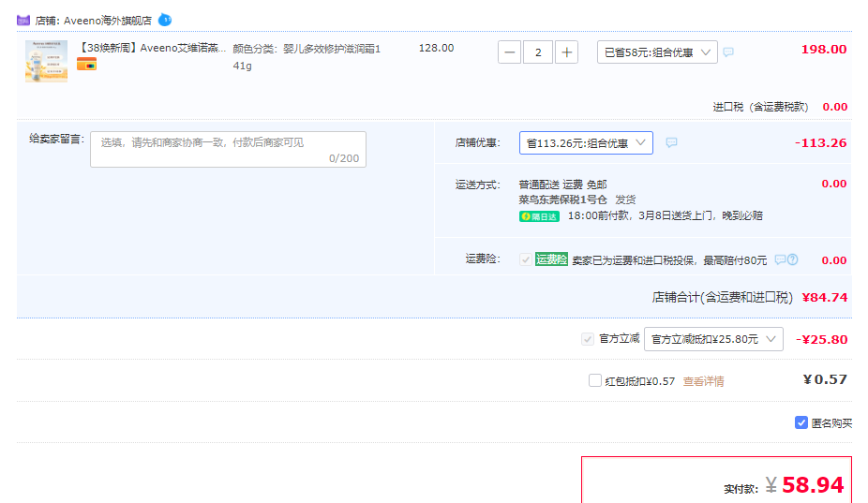
Task: Decrease quantity with the minus button
Action: click(x=509, y=52)
